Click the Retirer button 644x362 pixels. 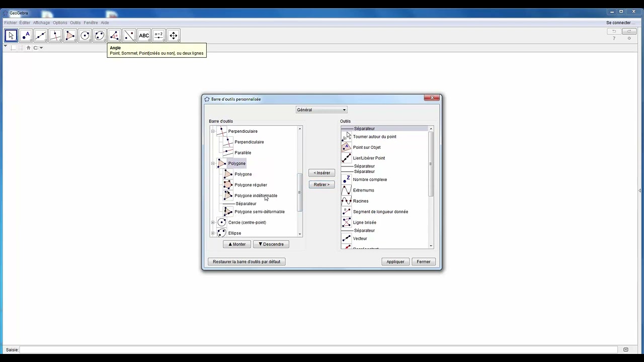pyautogui.click(x=321, y=185)
